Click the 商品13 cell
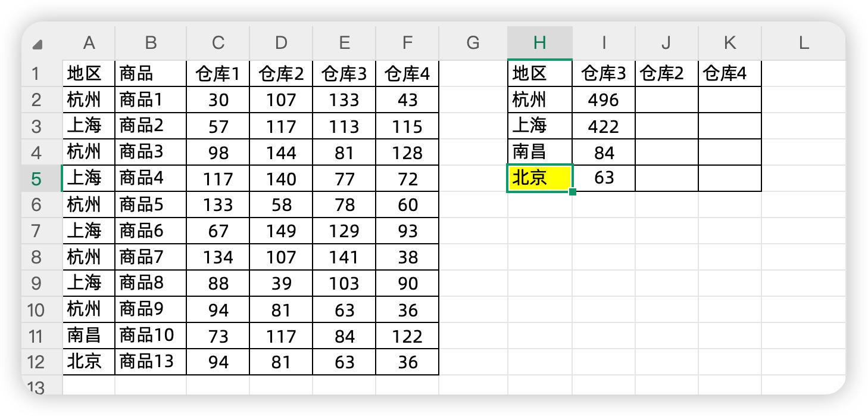The image size is (868, 416). [x=150, y=362]
